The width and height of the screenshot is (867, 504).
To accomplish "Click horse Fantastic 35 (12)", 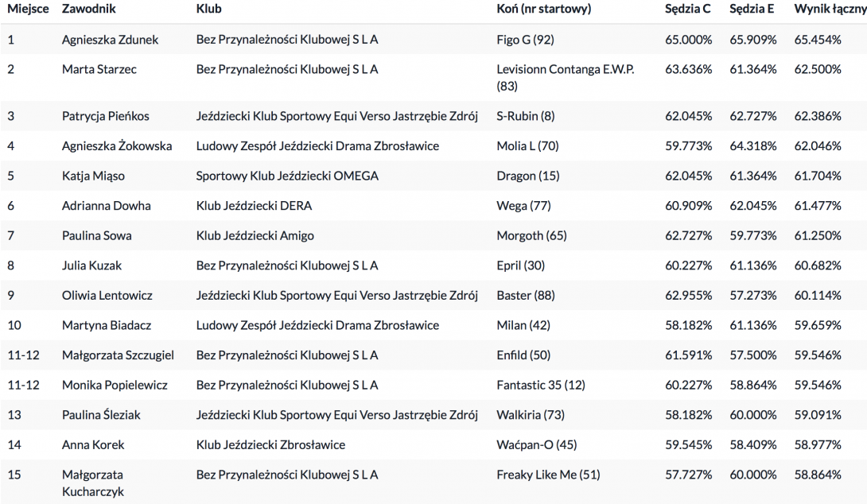I will tap(540, 385).
